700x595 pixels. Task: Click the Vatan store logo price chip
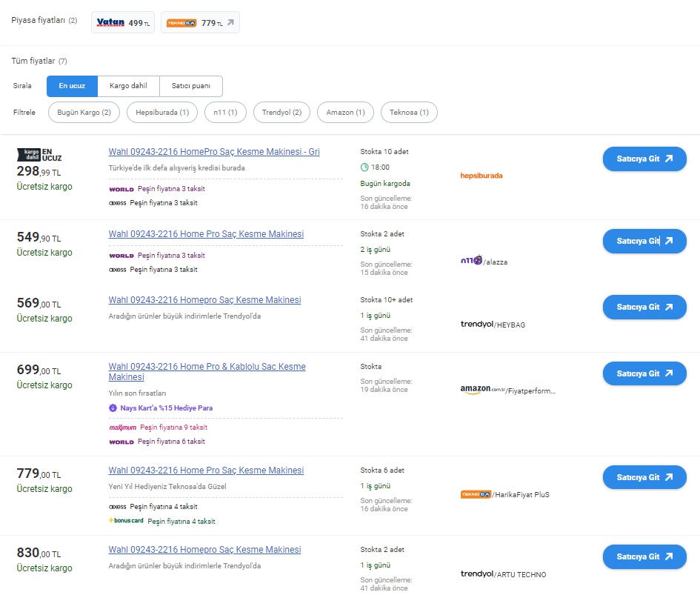click(123, 22)
